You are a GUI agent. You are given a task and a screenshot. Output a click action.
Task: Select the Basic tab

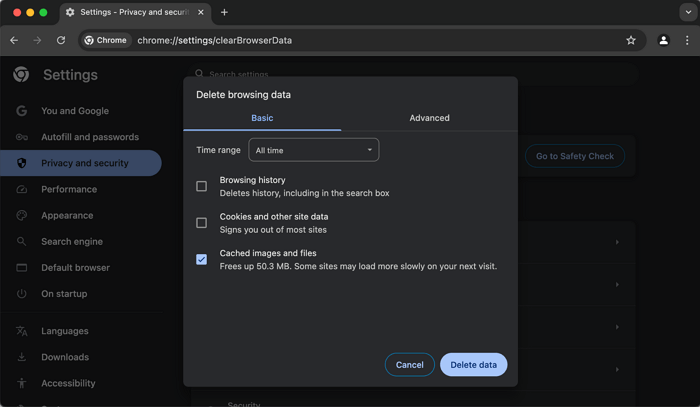click(x=262, y=118)
